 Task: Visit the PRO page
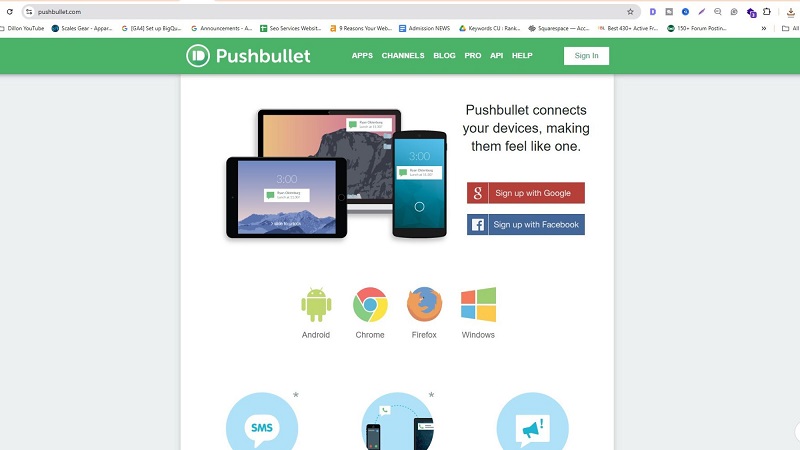point(472,56)
